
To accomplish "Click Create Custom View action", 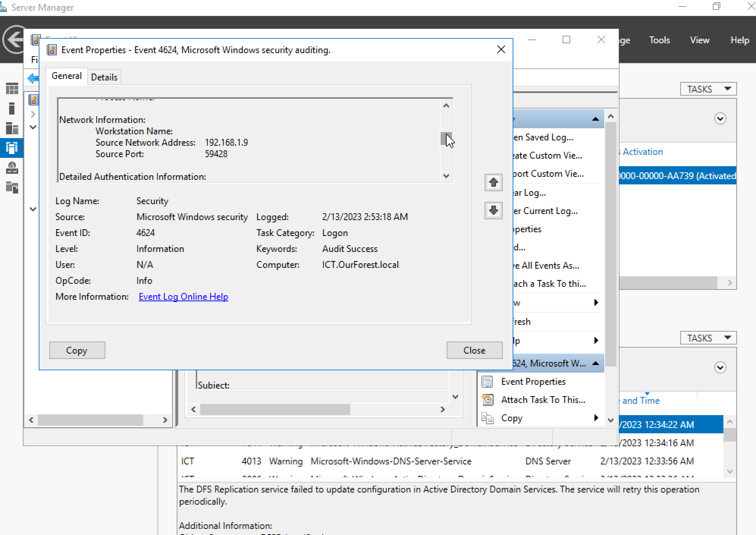I will coord(547,155).
